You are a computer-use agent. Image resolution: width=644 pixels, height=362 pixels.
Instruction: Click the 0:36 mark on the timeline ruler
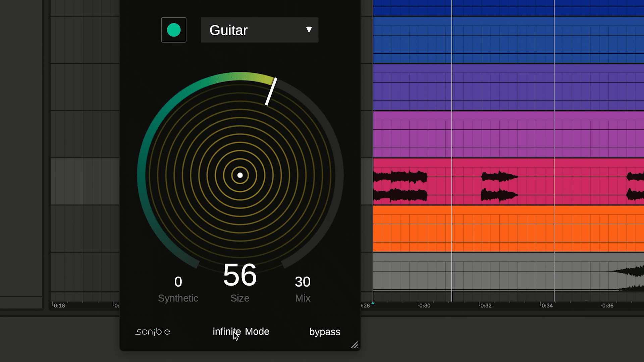point(607,305)
